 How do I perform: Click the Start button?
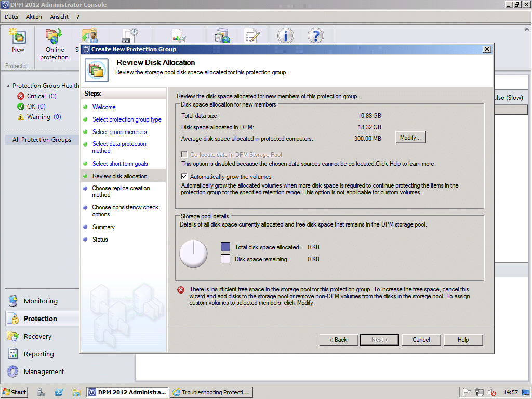click(x=14, y=392)
